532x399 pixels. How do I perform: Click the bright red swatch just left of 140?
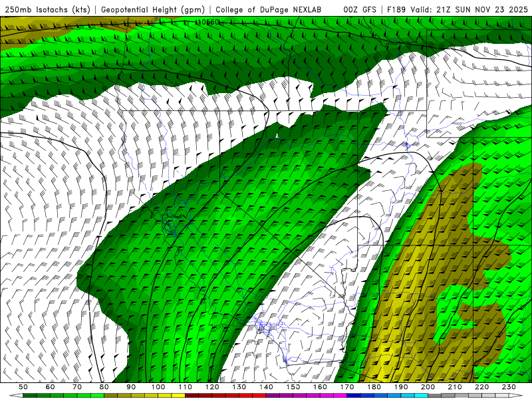click(x=259, y=396)
